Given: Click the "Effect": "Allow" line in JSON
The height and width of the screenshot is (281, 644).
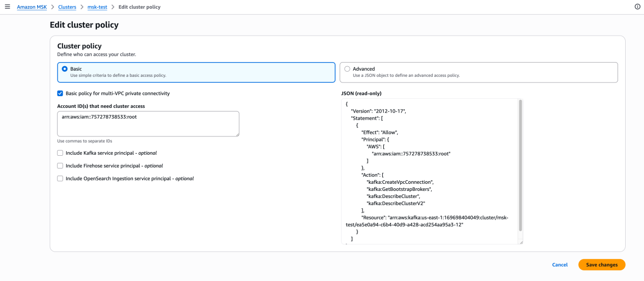Looking at the screenshot, I should pos(380,132).
